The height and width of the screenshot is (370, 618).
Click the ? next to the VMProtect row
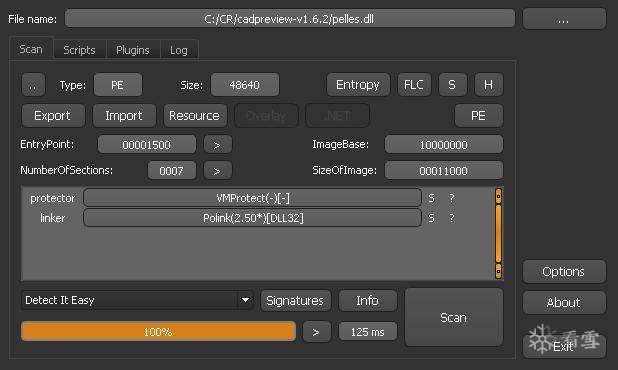pos(452,198)
